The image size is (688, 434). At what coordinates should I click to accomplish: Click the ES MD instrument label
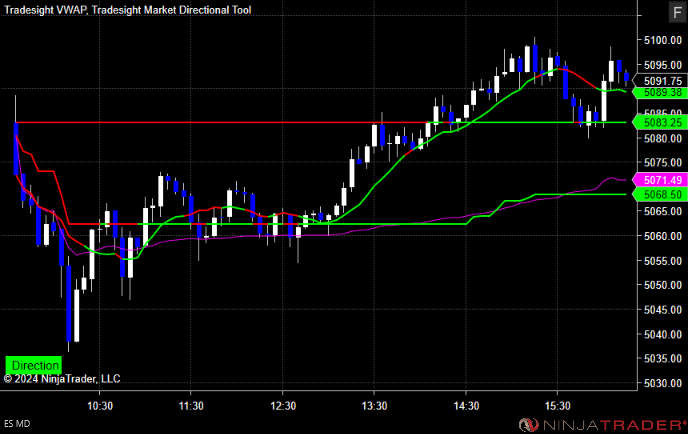coord(17,423)
